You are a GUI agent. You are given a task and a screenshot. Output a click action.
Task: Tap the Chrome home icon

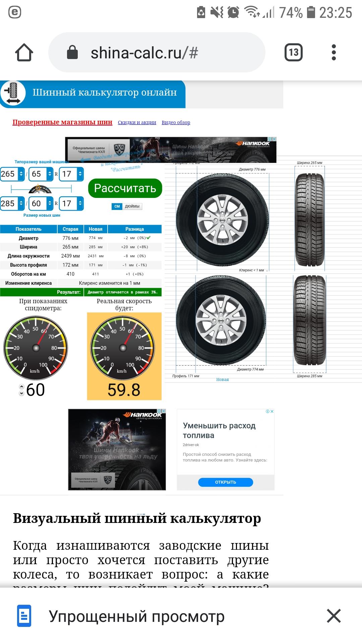tap(24, 52)
